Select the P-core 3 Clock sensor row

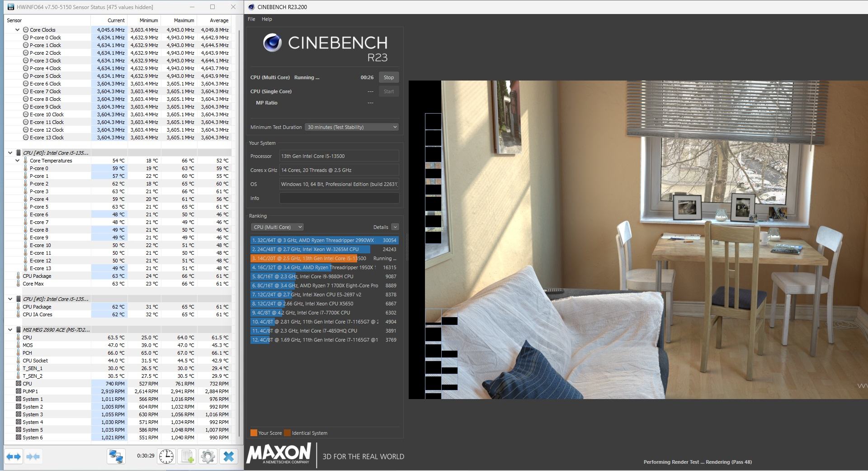coord(118,61)
